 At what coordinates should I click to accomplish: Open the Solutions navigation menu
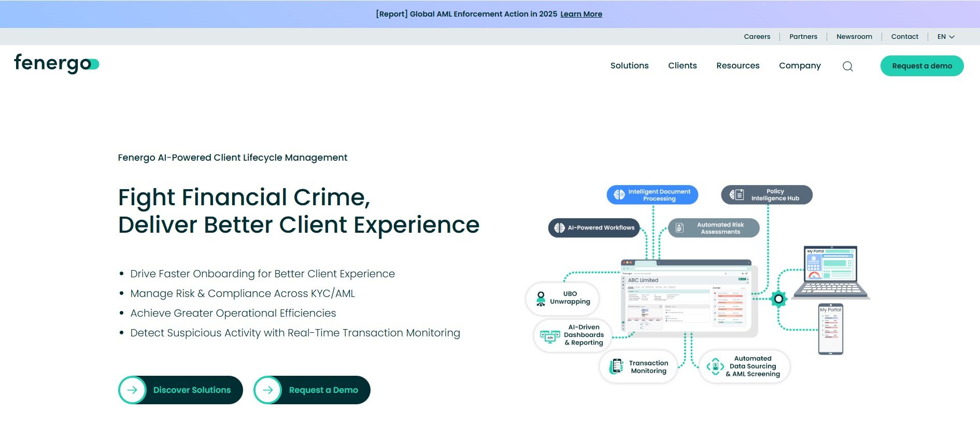pos(629,66)
